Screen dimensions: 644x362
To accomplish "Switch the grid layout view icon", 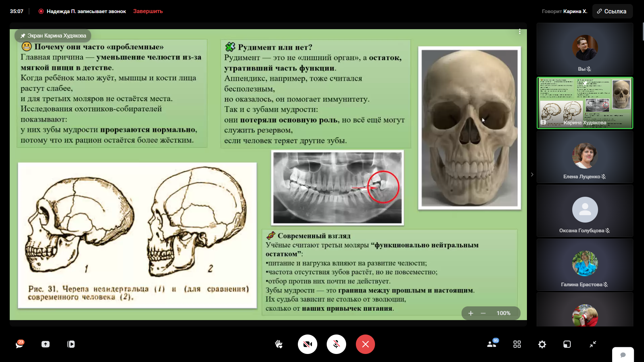I will (x=517, y=344).
